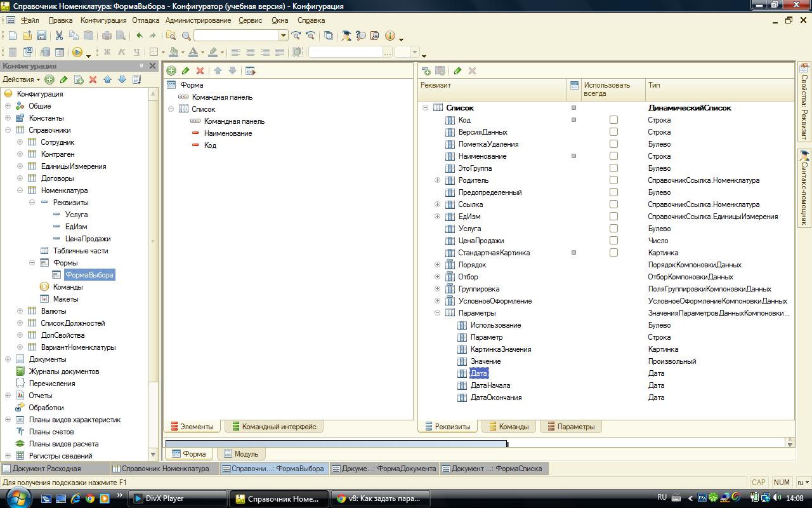Check the box in the Предопределенный row
This screenshot has height=508, width=812.
tap(613, 192)
